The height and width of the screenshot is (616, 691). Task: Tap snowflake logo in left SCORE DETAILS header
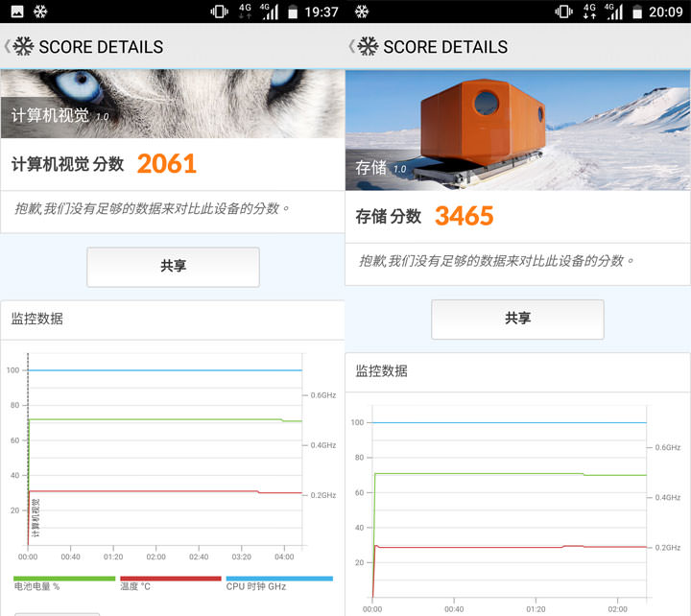click(24, 46)
